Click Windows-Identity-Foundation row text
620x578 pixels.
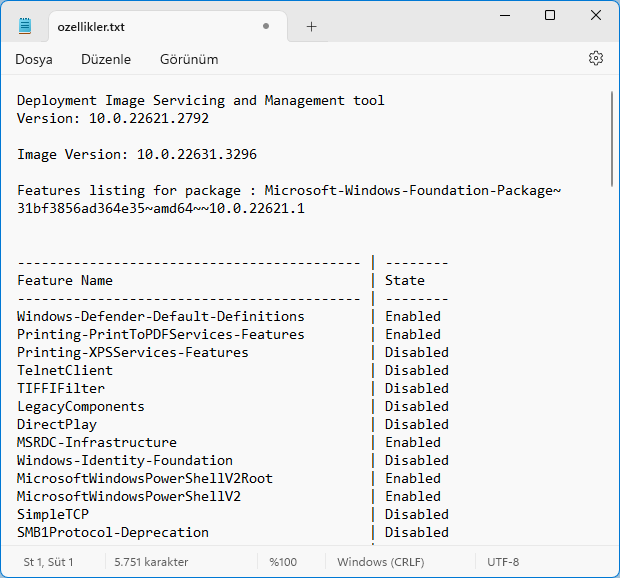pyautogui.click(x=125, y=460)
